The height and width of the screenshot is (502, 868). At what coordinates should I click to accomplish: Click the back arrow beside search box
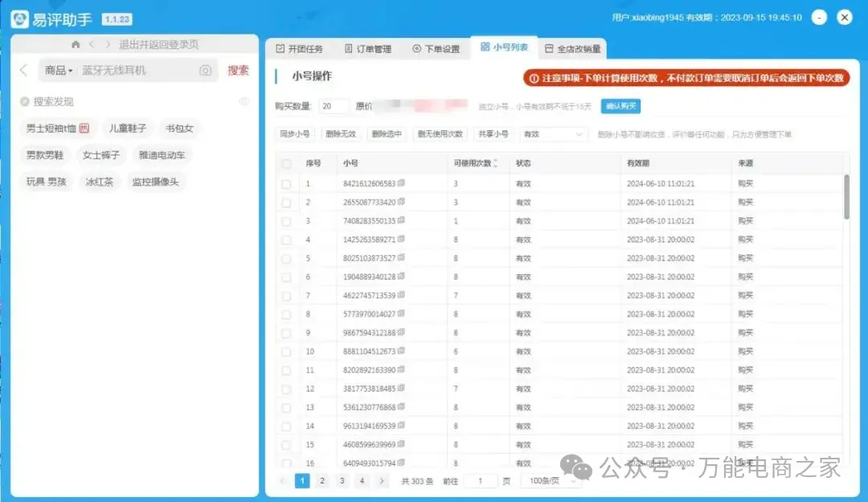click(x=23, y=71)
